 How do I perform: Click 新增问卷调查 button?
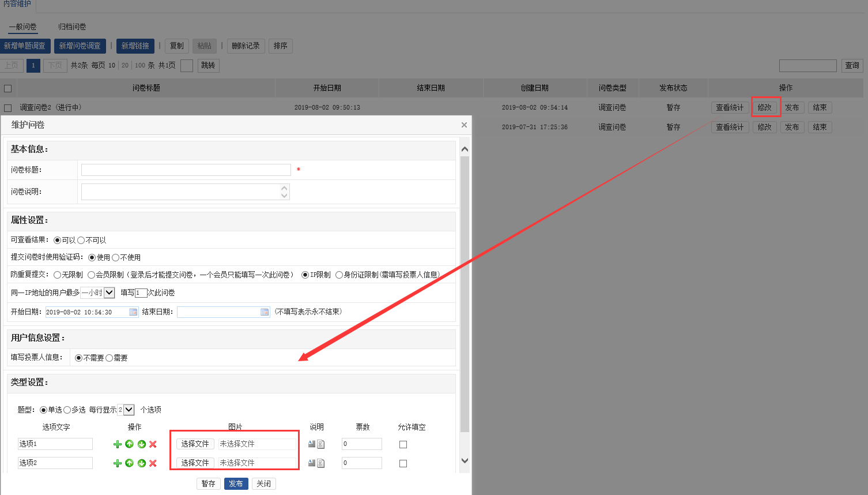[x=80, y=46]
